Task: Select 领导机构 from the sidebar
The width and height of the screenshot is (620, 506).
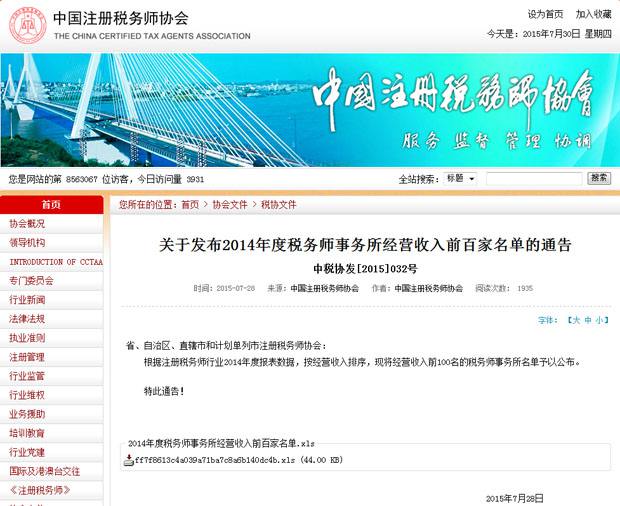Action: click(x=28, y=243)
